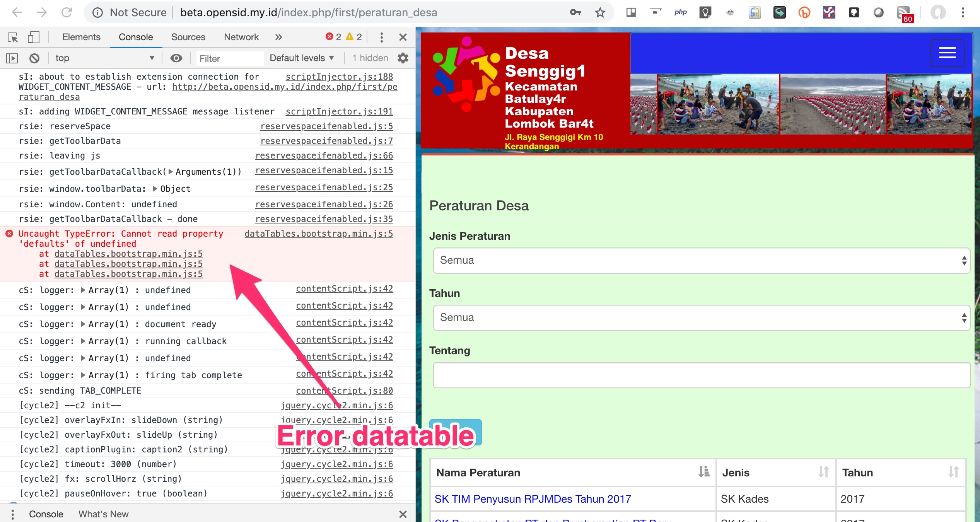Click the browser back arrow
The image size is (980, 522).
coord(17,12)
